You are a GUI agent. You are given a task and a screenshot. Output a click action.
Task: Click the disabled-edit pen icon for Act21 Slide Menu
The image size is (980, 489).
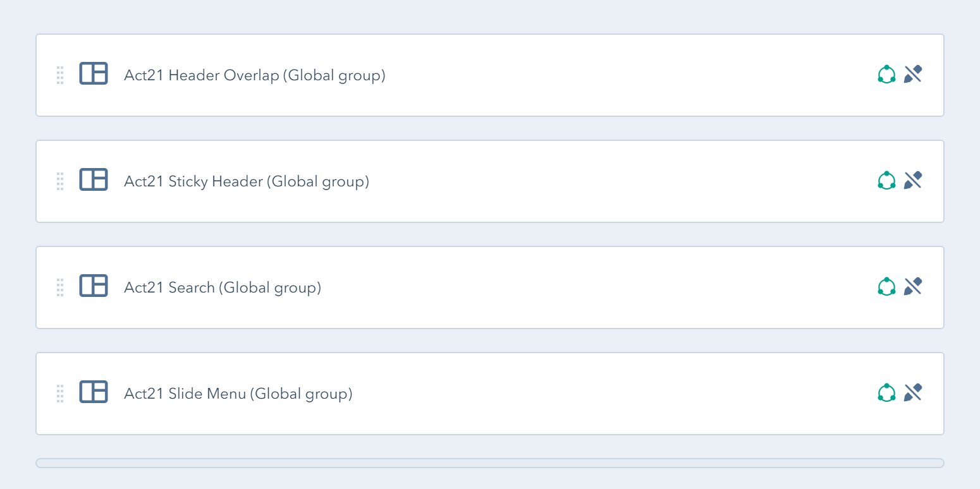913,392
